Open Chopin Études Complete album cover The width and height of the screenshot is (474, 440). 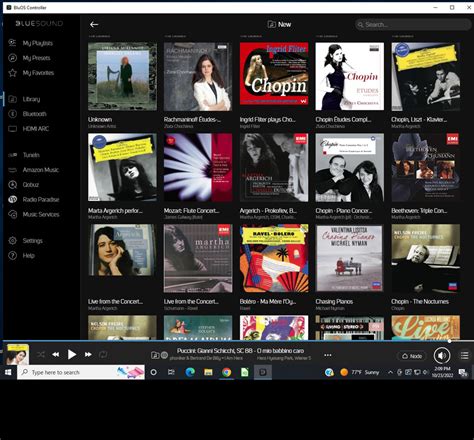[350, 76]
